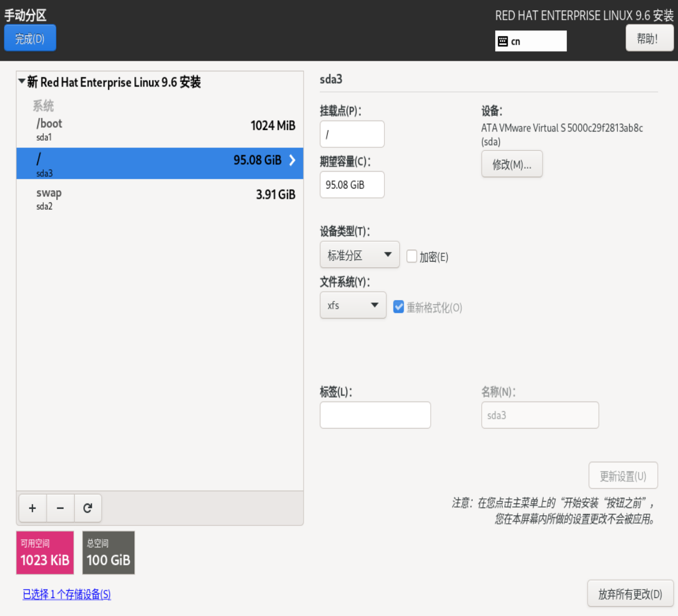
Task: Click the minus icon to remove selected partition
Action: tap(60, 508)
